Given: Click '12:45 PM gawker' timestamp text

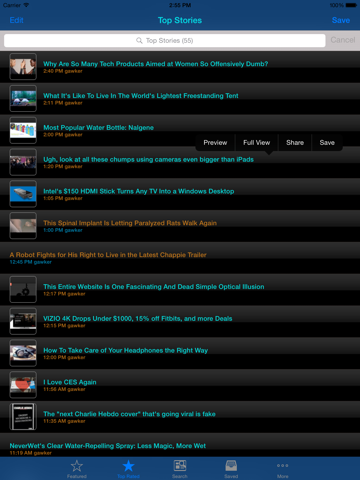Looking at the screenshot, I should click(30, 262).
